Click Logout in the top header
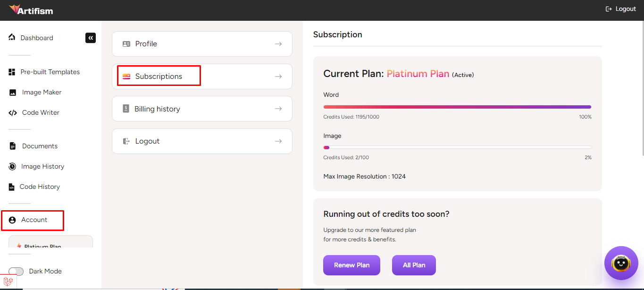 point(621,9)
